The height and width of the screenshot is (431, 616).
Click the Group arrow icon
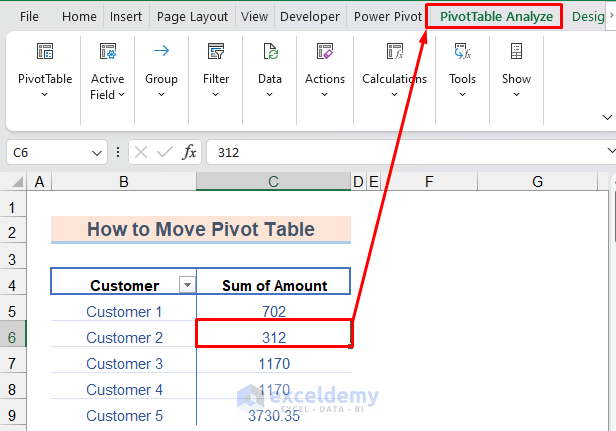[161, 52]
